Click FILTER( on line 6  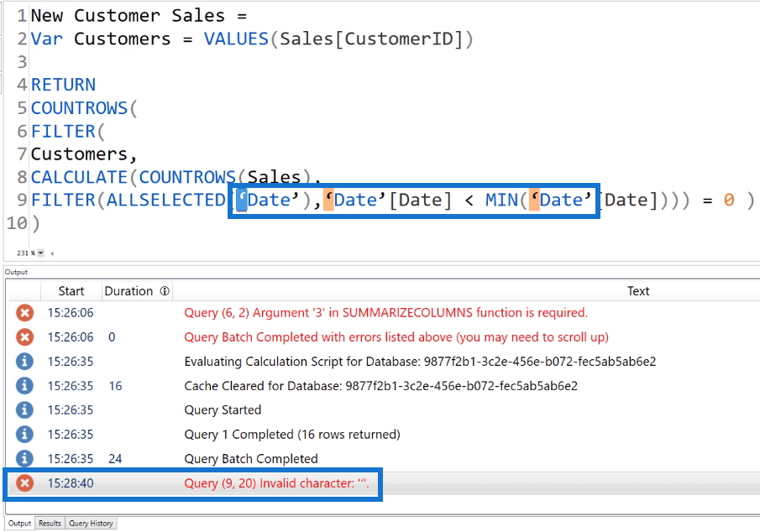(68, 131)
